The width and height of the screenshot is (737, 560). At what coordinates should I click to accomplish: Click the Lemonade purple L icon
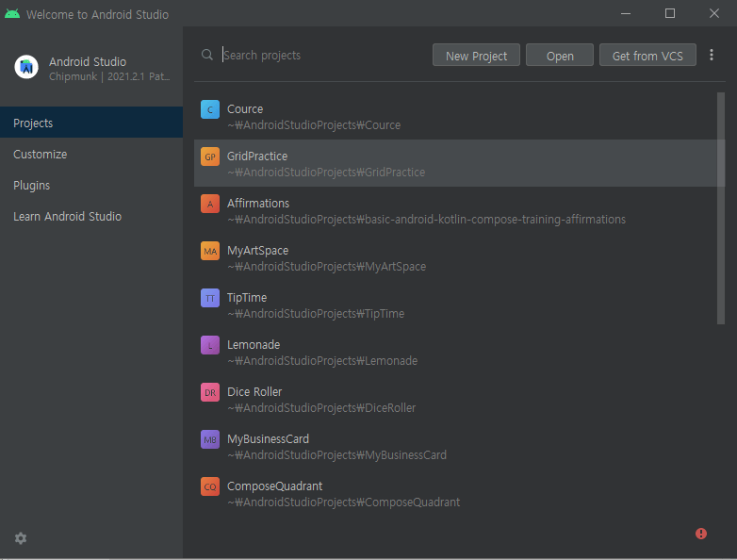point(210,345)
